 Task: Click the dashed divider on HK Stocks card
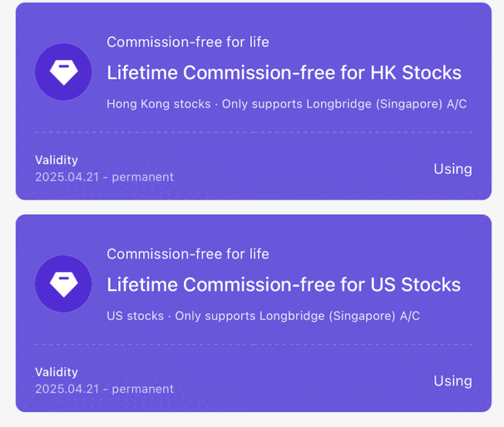[x=253, y=132]
